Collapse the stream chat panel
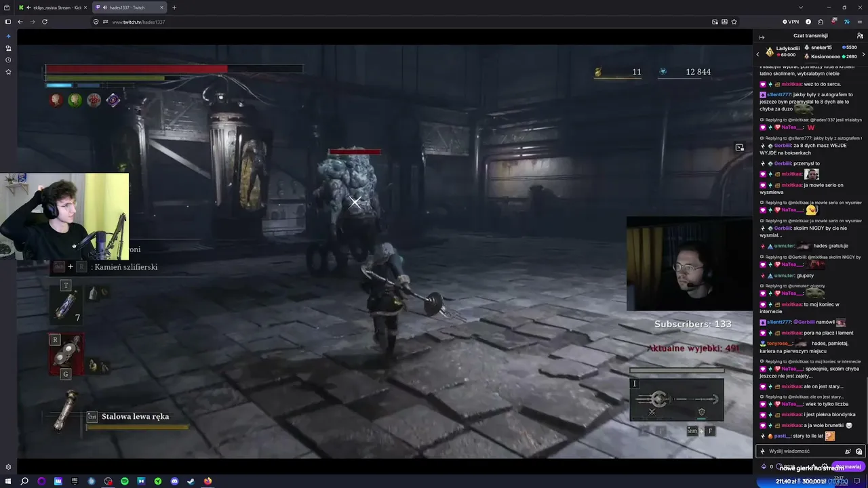This screenshot has height=488, width=868. coord(762,37)
